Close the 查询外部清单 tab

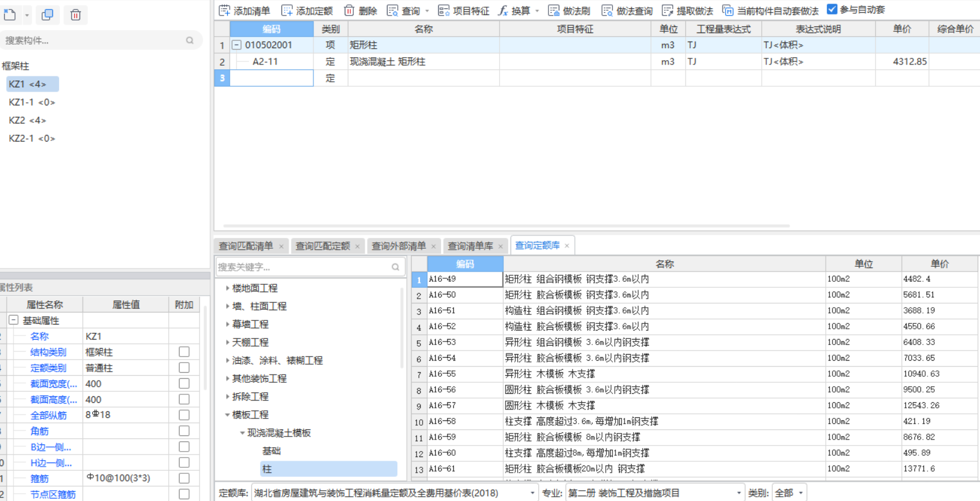(x=433, y=246)
